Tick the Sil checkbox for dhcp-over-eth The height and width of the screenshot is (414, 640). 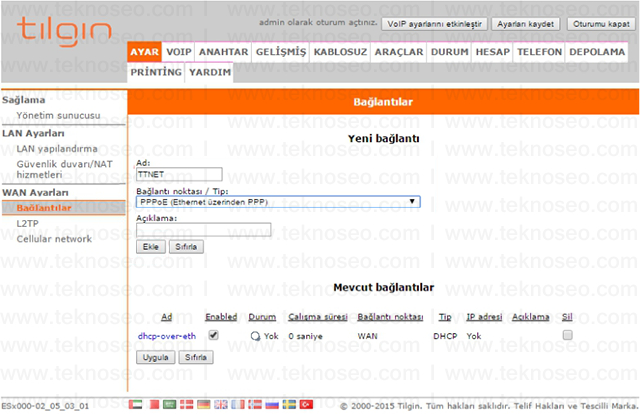567,335
